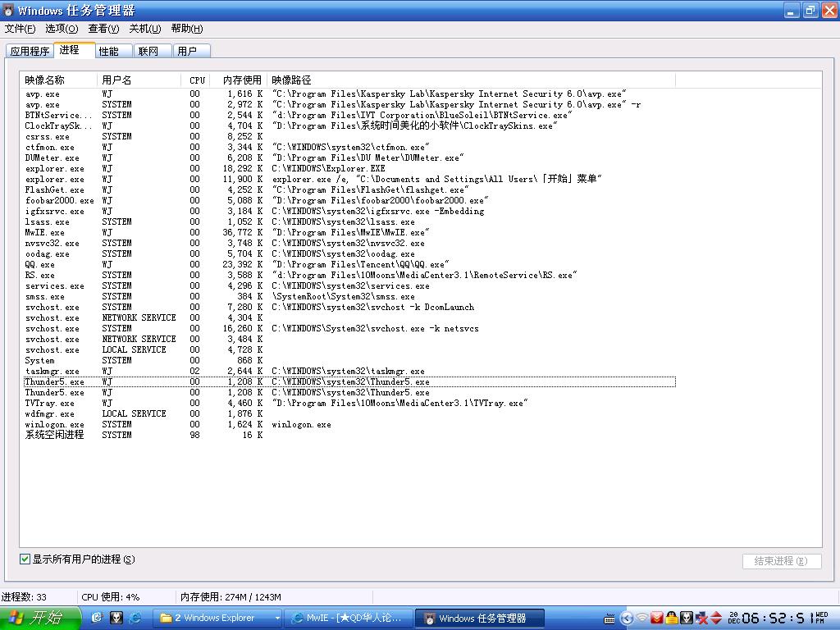Screen dimensions: 840x630
Task: Select the ClockTraySk process row
Action: click(349, 126)
